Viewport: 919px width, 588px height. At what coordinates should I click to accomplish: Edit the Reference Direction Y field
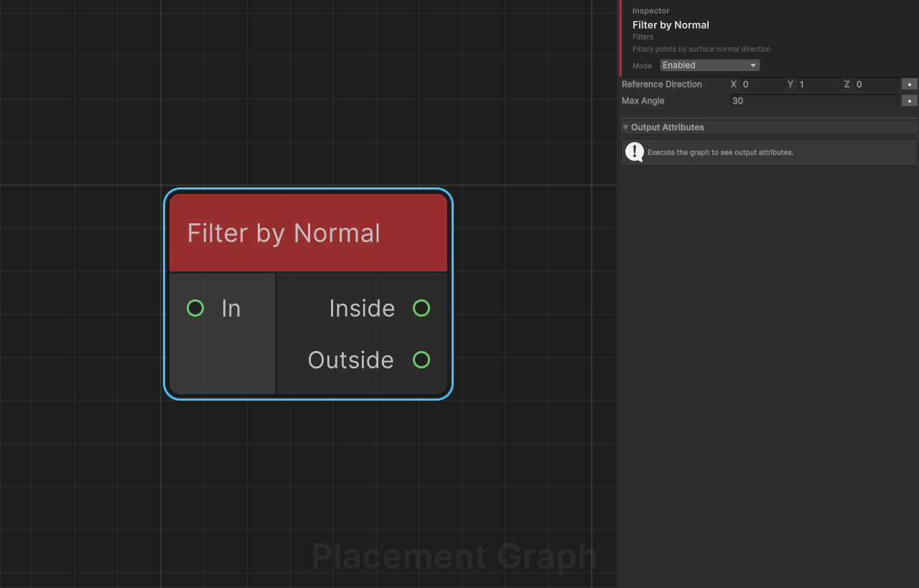[x=819, y=84]
